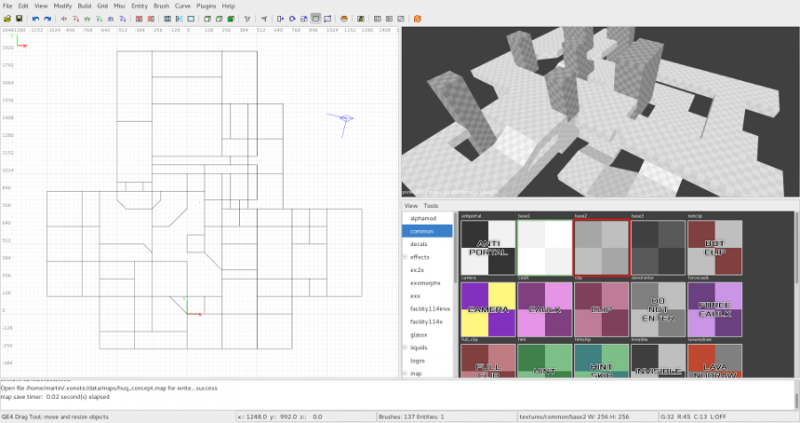Expand the liquids texture folder

[404, 347]
